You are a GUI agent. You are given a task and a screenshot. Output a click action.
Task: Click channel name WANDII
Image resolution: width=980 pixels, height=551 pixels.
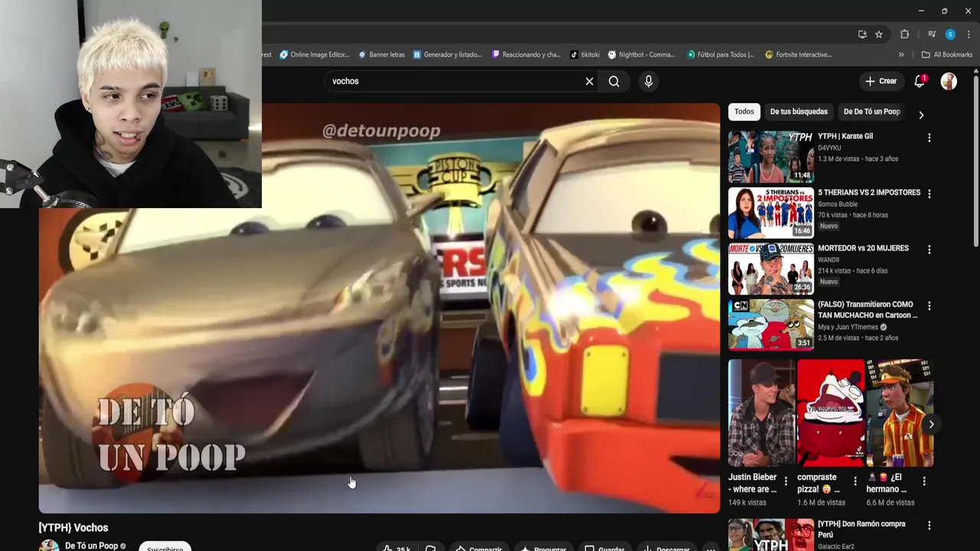point(828,260)
